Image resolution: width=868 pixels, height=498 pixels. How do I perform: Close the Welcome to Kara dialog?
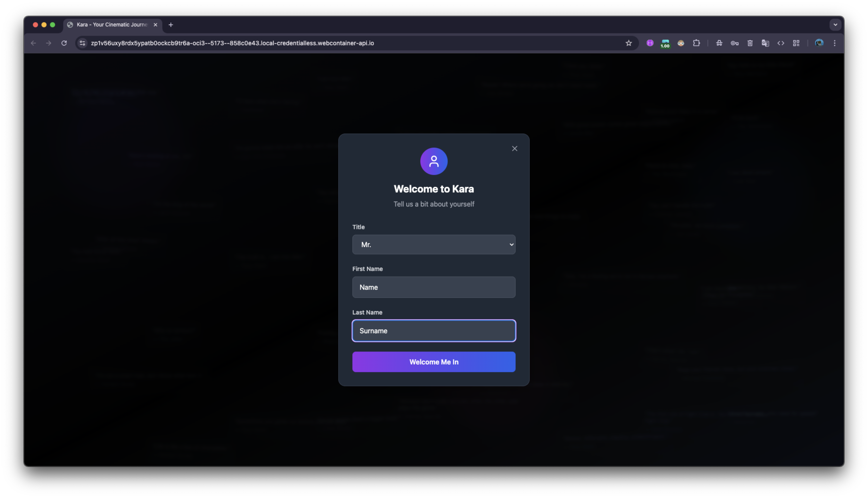515,149
